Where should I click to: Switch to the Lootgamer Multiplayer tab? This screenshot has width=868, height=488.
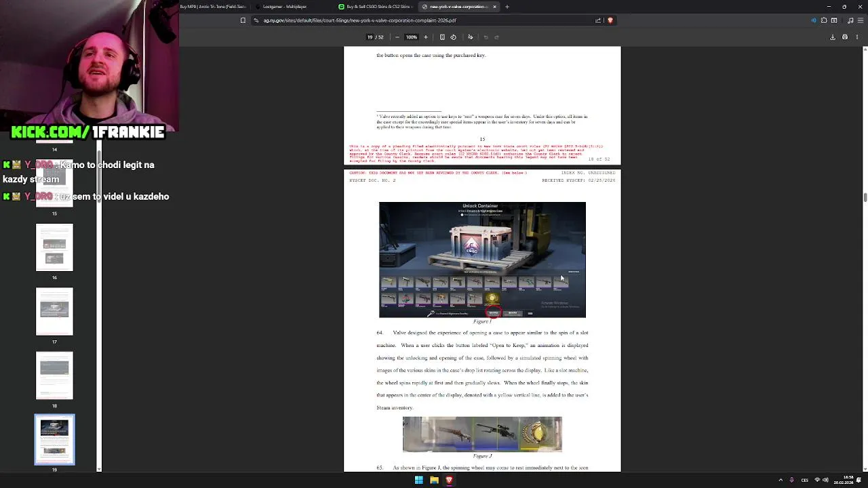click(292, 7)
